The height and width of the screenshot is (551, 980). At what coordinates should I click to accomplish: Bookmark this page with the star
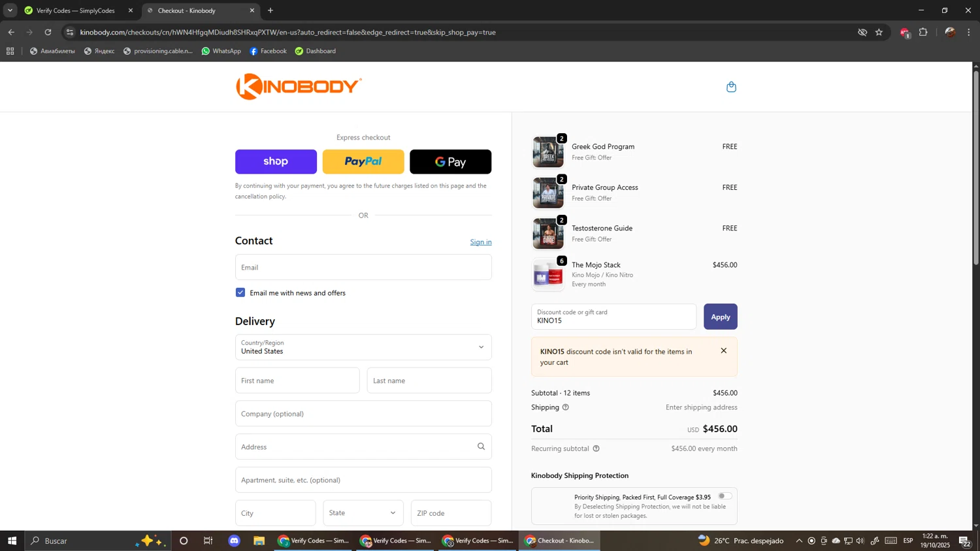(879, 32)
